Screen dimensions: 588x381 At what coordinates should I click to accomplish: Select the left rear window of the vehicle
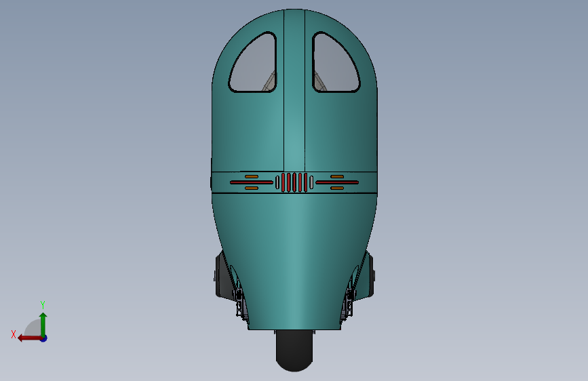(253, 63)
